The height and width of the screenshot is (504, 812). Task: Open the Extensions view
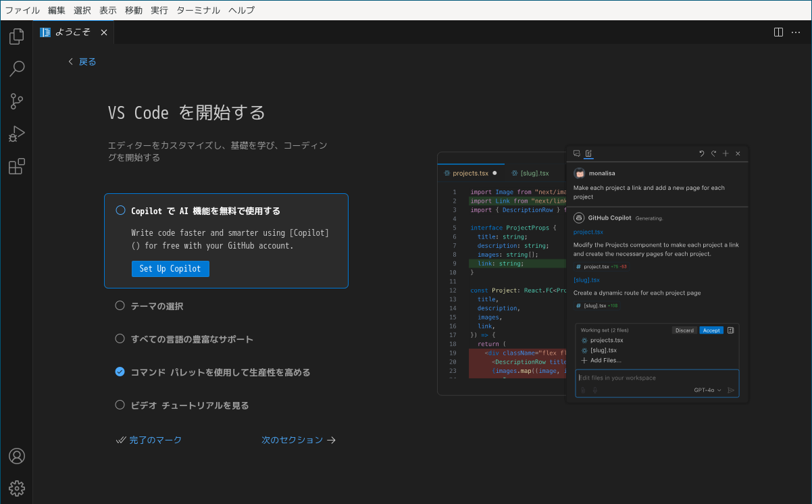(x=17, y=166)
